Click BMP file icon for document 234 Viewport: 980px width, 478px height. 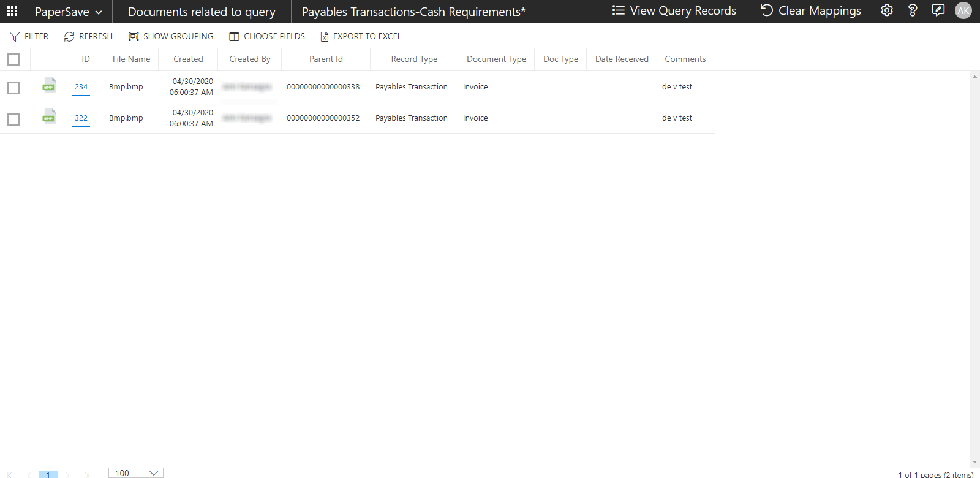pos(49,86)
